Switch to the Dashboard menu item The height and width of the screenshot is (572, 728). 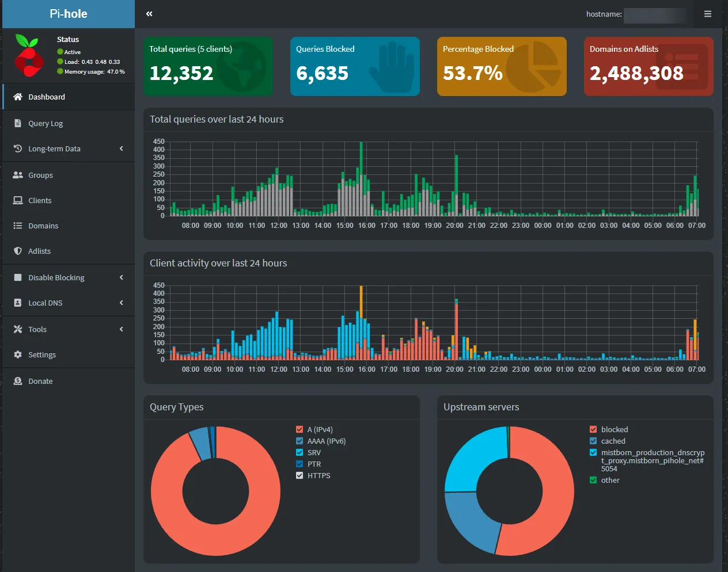[x=46, y=97]
